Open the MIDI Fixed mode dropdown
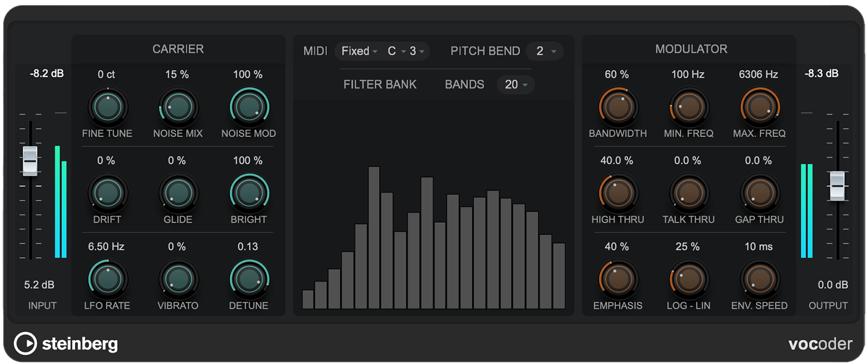The width and height of the screenshot is (868, 364). (x=359, y=52)
